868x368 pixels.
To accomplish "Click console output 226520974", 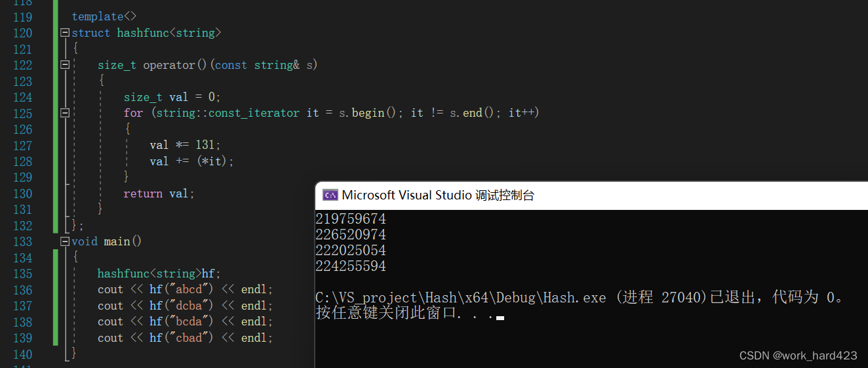I will 351,235.
